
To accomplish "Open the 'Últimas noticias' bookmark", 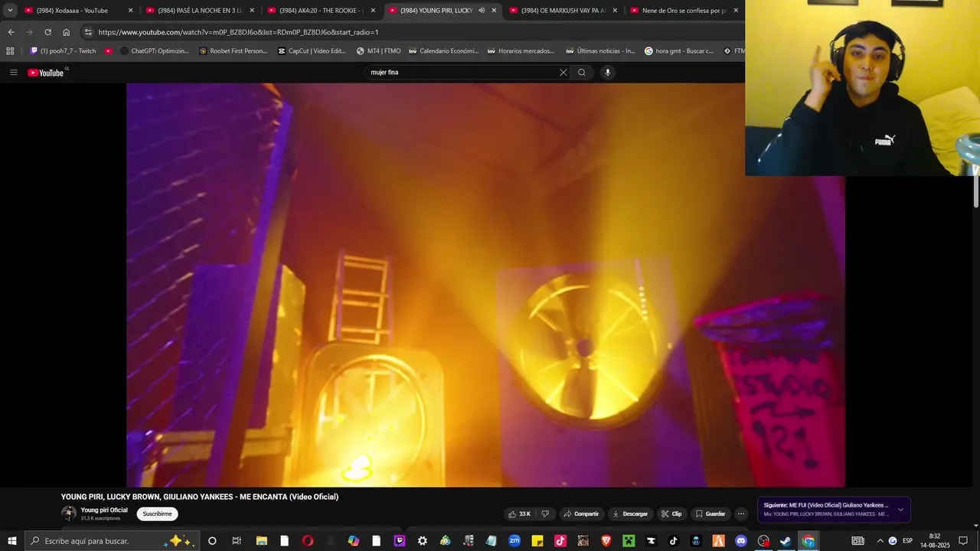I will click(600, 51).
